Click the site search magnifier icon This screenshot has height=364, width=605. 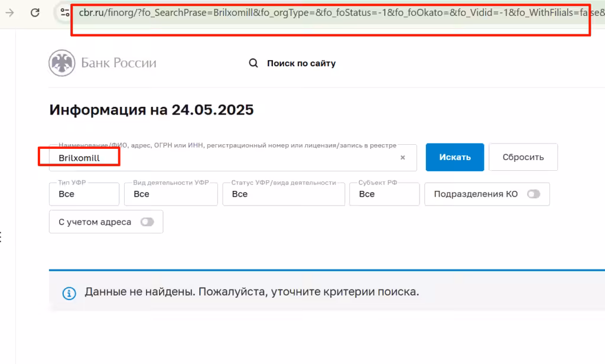(253, 63)
